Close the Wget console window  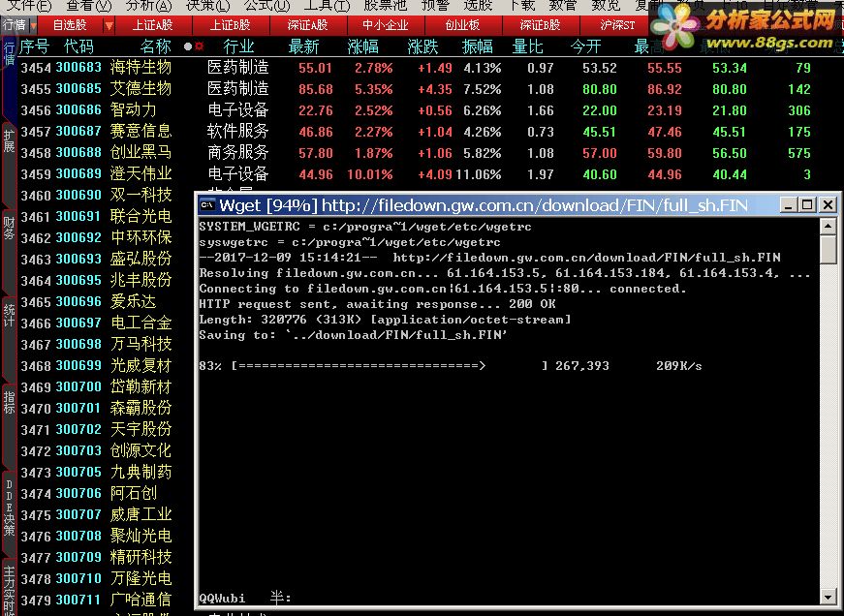click(x=828, y=205)
